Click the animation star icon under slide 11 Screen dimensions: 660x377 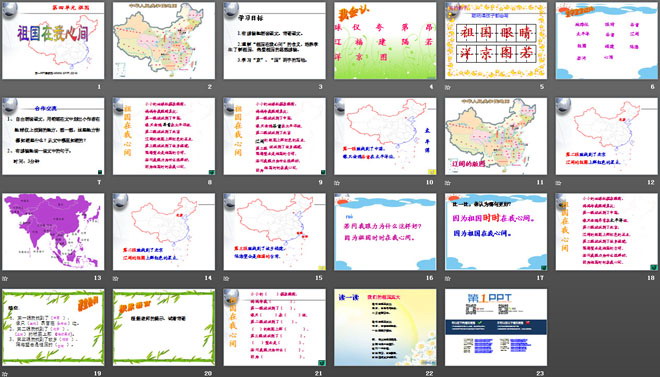click(x=448, y=183)
